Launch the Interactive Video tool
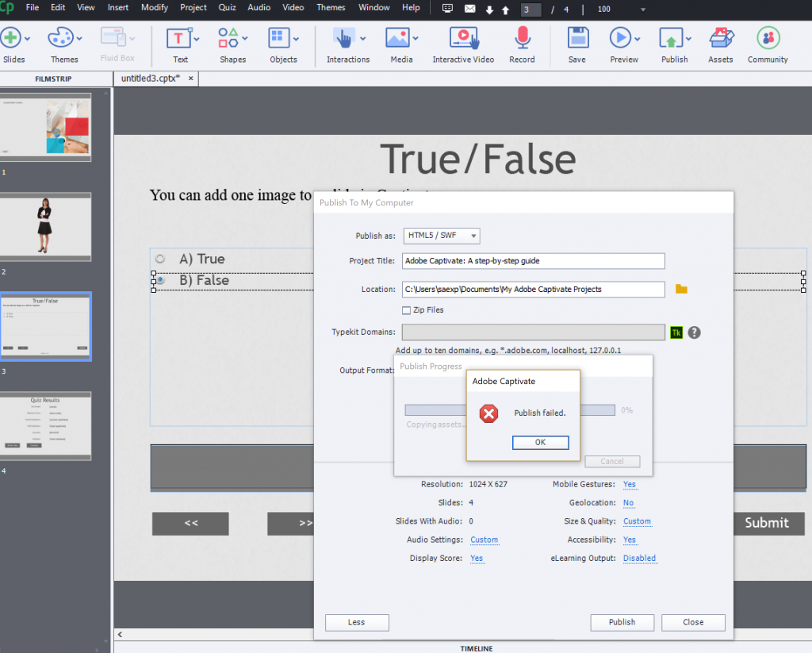The height and width of the screenshot is (653, 812). (462, 36)
